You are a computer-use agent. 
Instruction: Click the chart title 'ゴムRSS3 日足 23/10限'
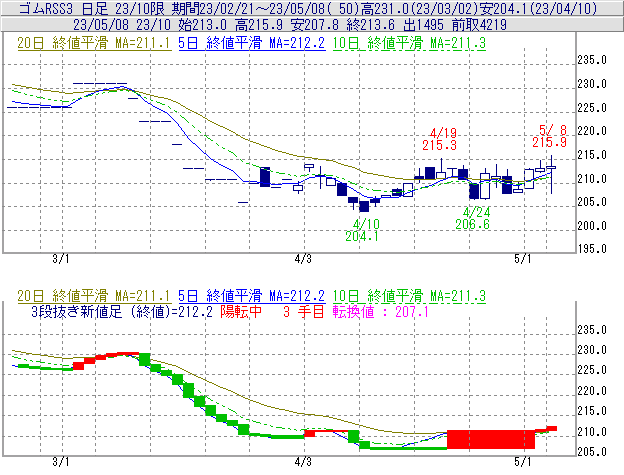[x=93, y=9]
